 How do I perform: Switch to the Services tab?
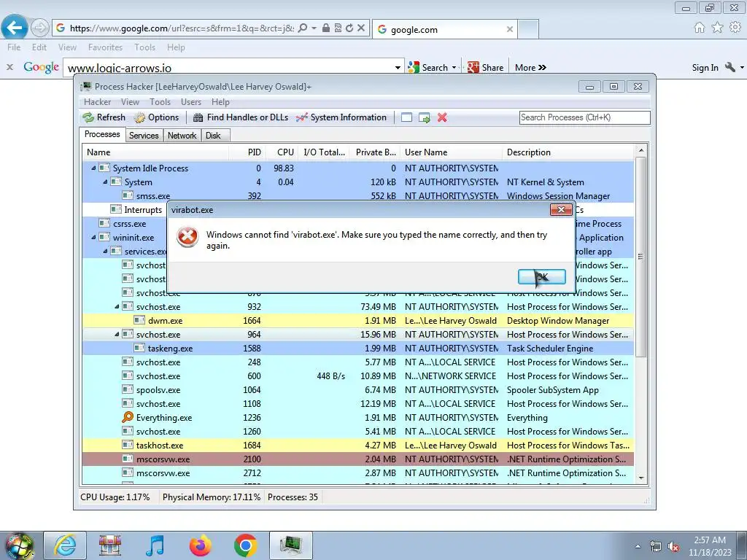pyautogui.click(x=144, y=136)
